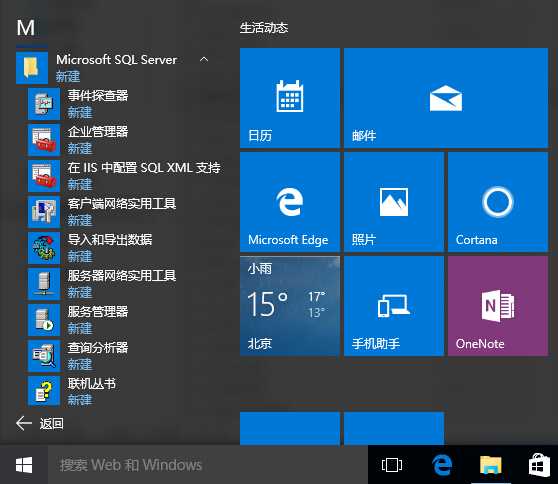Open 在 IIS 中配置 SQL XML 支持 icon
Image resolution: width=558 pixels, height=484 pixels.
pos(44,176)
